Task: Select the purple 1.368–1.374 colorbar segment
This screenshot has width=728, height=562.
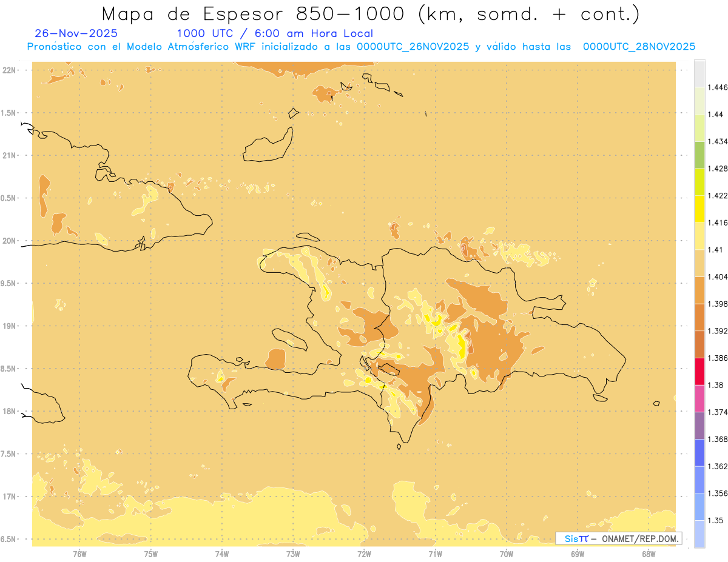Action: pos(699,425)
